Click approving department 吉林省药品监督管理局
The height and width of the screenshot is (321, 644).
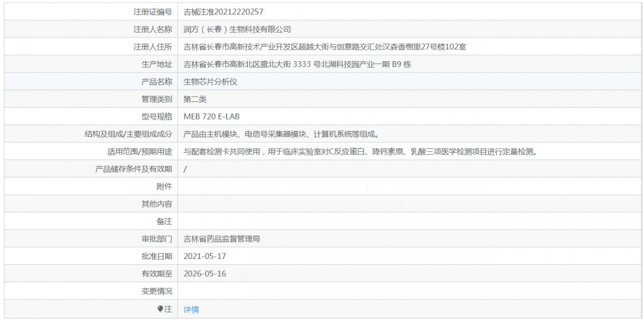pyautogui.click(x=222, y=239)
